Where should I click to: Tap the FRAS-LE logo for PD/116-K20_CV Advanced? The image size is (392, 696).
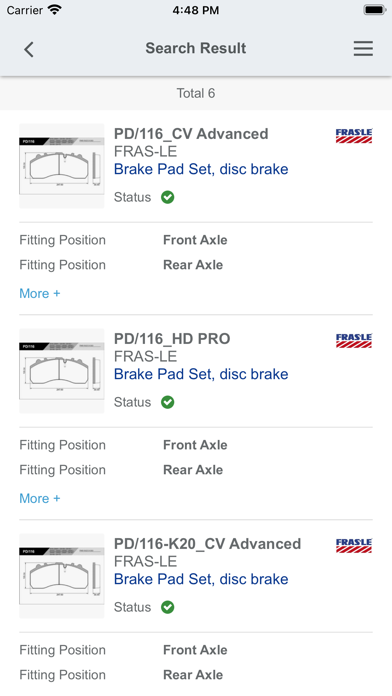354,546
